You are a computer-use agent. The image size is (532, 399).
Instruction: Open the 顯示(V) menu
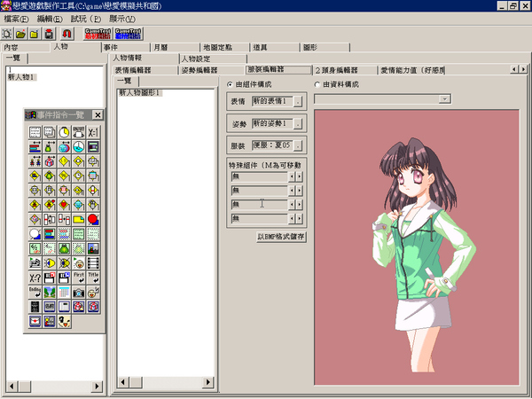point(121,19)
